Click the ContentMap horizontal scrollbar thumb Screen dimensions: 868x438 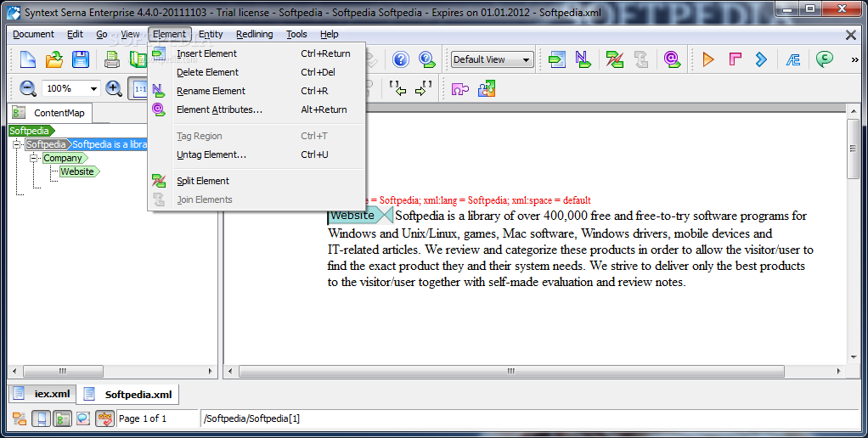(x=63, y=371)
